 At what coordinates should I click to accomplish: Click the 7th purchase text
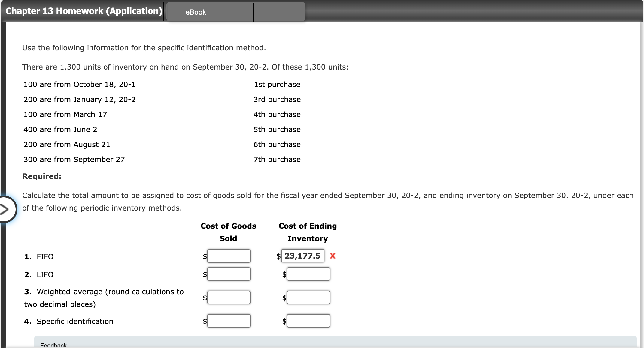point(277,160)
